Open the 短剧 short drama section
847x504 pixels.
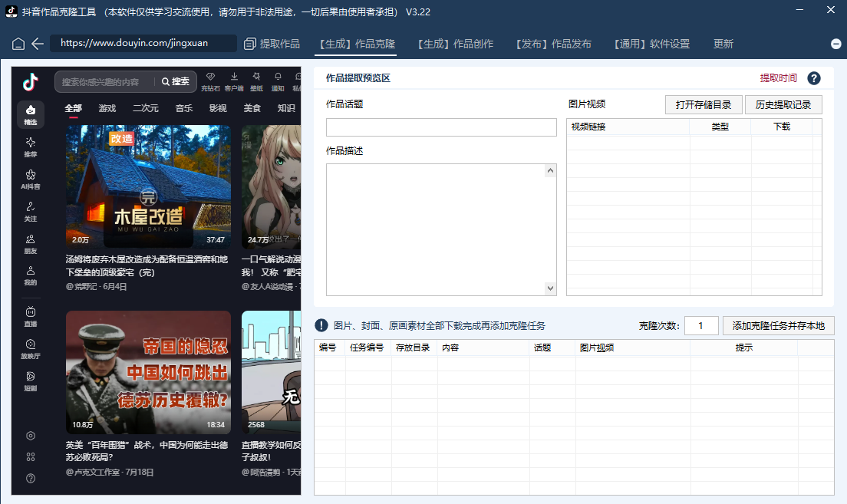[31, 382]
